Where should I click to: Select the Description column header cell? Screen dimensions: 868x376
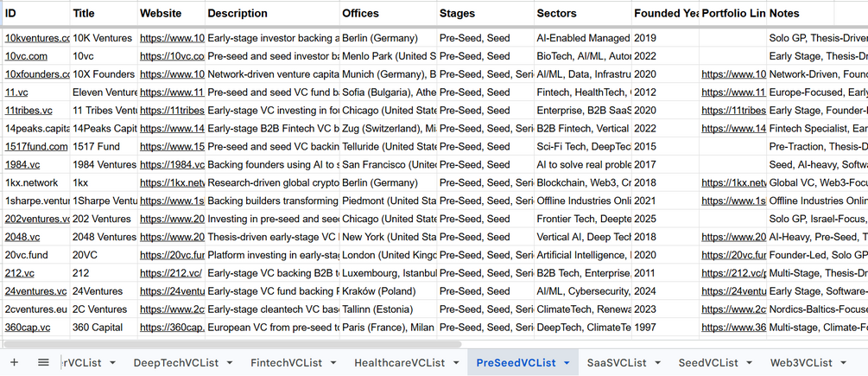[x=272, y=13]
